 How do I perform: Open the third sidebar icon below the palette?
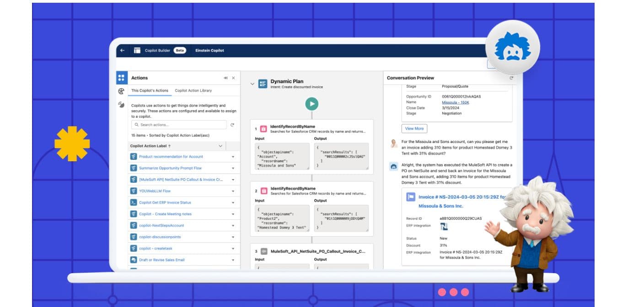tap(121, 105)
